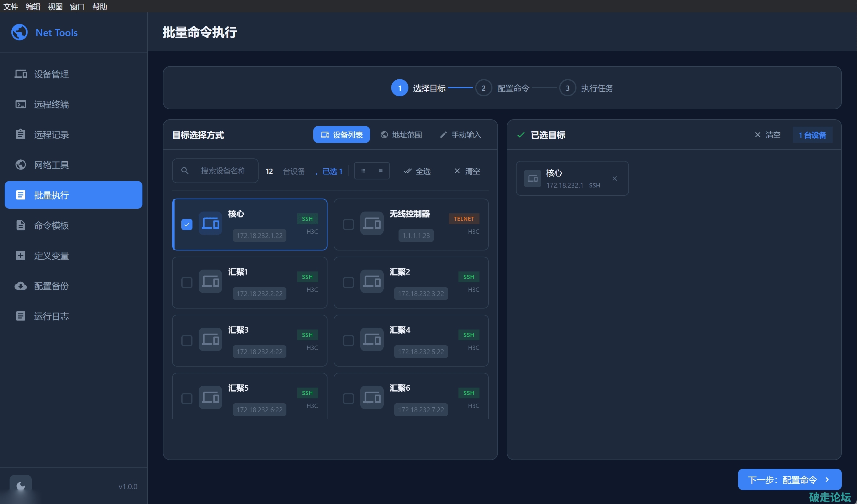Click the 网络工具 globe icon
This screenshot has height=504, width=857.
click(20, 165)
